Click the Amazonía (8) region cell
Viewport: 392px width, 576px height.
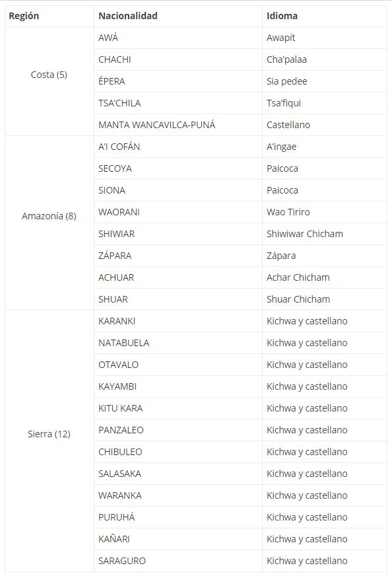click(x=49, y=223)
